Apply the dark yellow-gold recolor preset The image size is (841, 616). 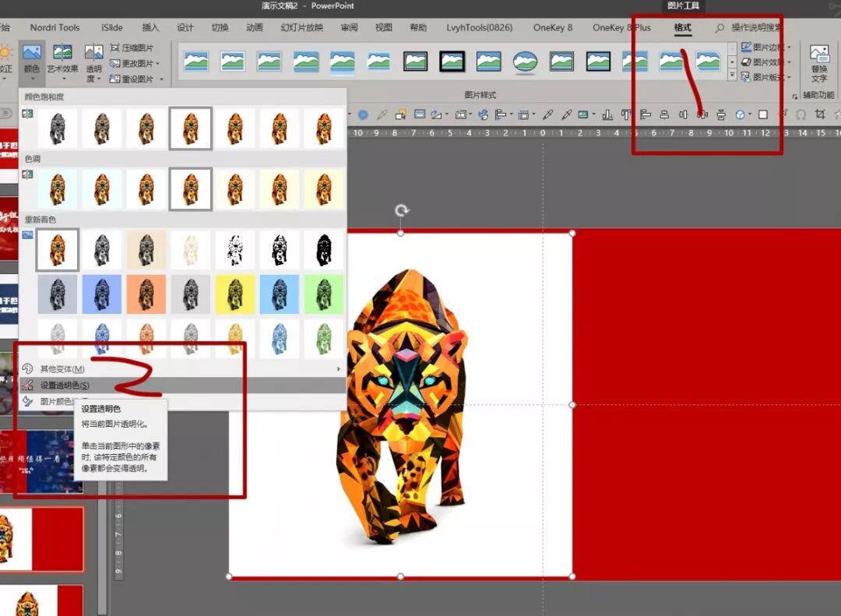pos(235,294)
